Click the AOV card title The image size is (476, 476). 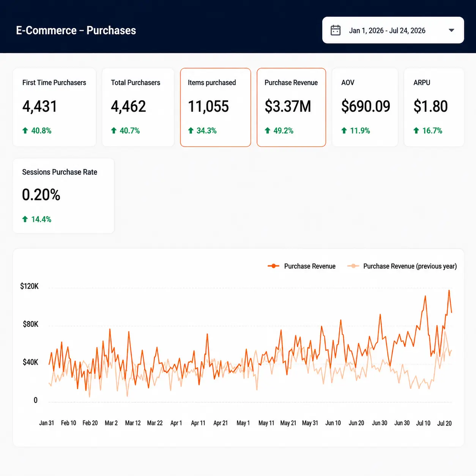(x=348, y=83)
